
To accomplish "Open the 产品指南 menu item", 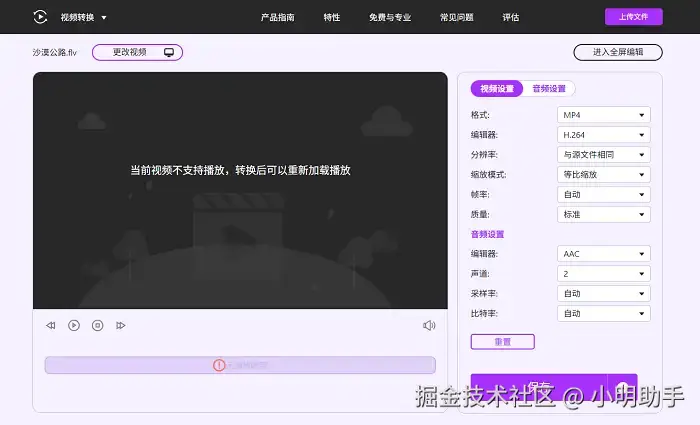I will (x=278, y=17).
